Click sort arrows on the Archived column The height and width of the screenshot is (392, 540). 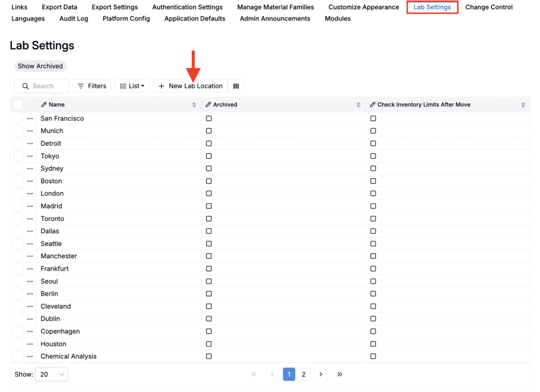pyautogui.click(x=359, y=105)
